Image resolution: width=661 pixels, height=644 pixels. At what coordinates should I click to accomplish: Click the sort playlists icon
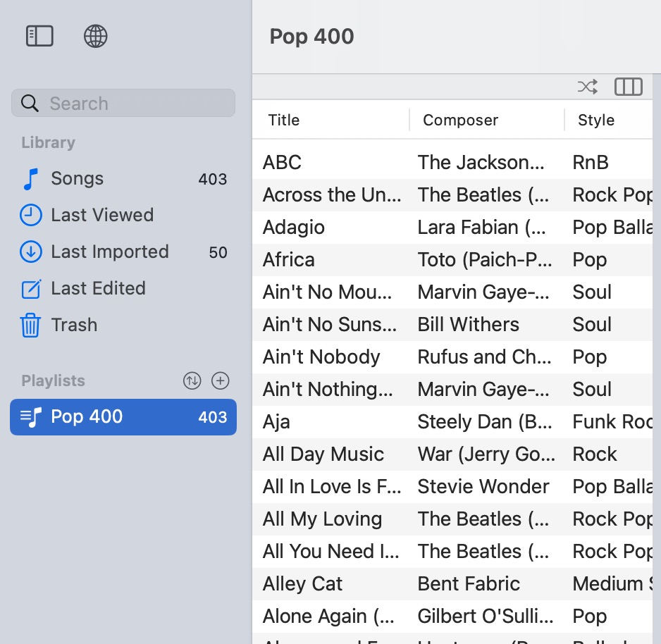click(x=192, y=381)
